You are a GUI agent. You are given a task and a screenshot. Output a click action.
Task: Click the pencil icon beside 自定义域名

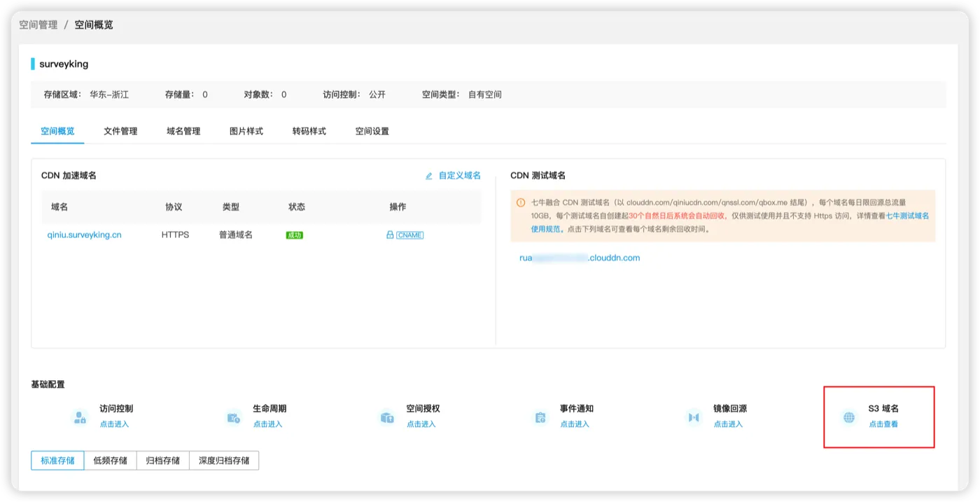(429, 176)
